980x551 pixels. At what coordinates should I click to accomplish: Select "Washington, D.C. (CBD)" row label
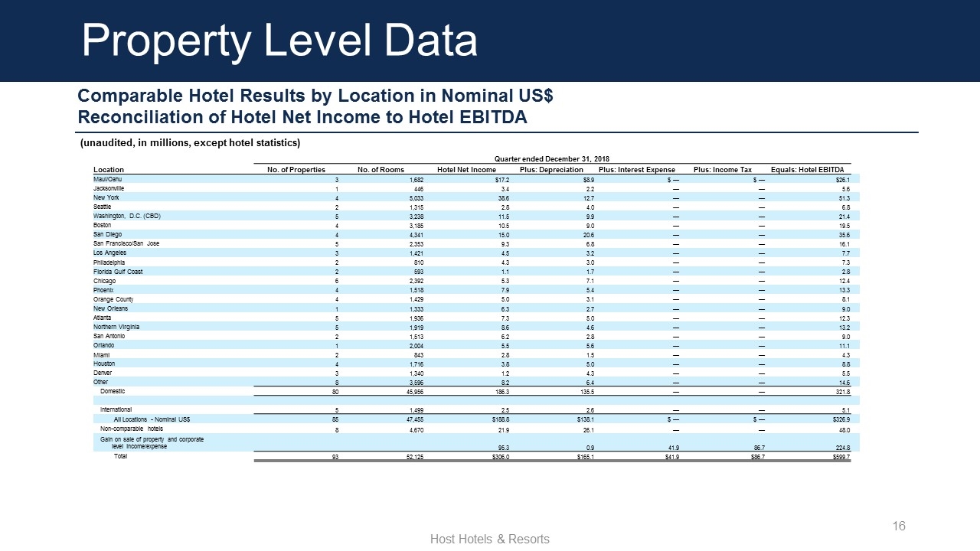[127, 216]
